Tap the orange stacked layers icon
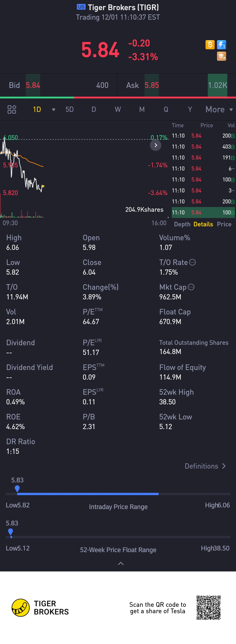 [x=221, y=56]
